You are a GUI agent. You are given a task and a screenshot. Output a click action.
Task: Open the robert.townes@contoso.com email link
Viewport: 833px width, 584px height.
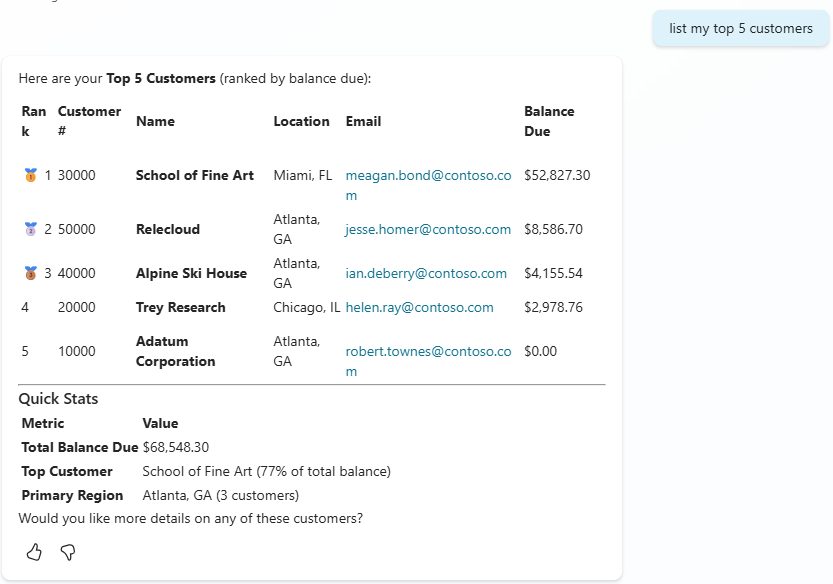(428, 352)
